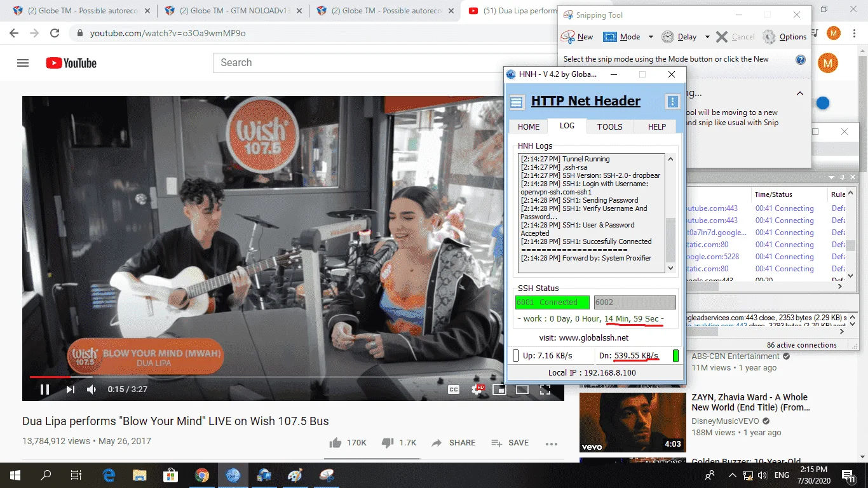Screen dimensions: 868x488
Task: Enter full screen video
Action: (x=545, y=390)
